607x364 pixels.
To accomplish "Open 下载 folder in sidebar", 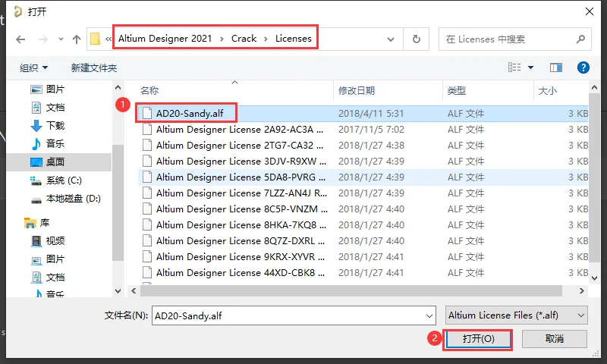I will click(x=47, y=126).
